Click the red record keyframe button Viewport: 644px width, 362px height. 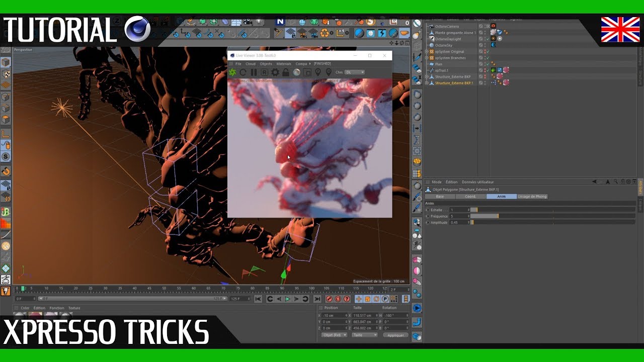point(329,299)
